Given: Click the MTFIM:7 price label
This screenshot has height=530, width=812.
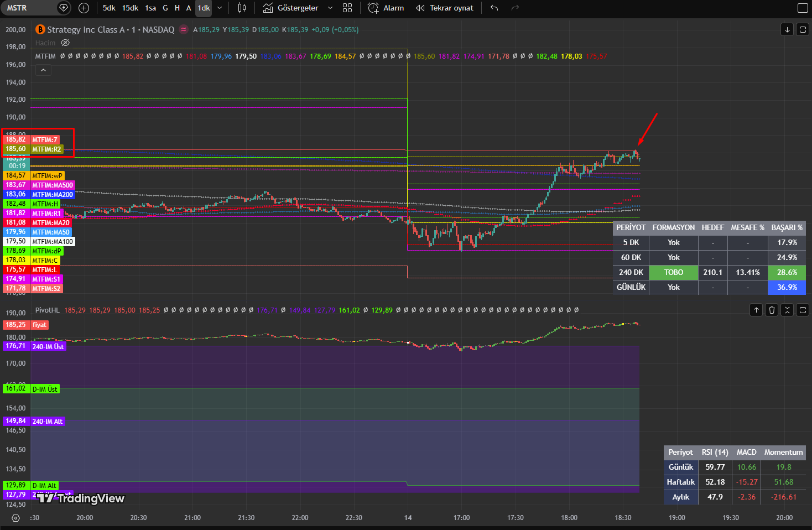Looking at the screenshot, I should 45,140.
